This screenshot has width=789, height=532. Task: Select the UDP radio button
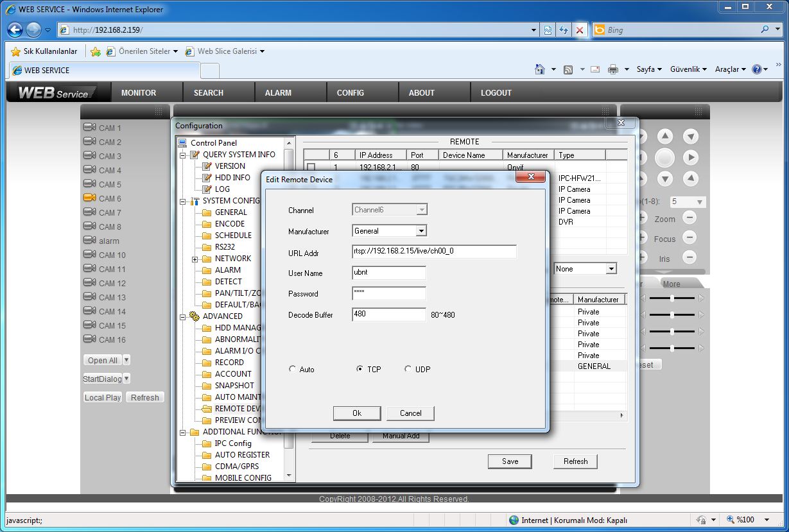point(408,370)
